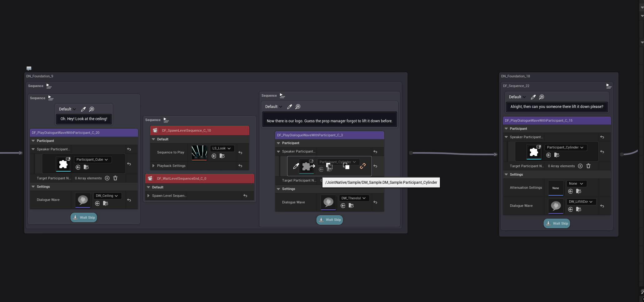Click Wait Skip button in the DN_Foundation_18 node
Image resolution: width=644 pixels, height=302 pixels.
point(557,223)
